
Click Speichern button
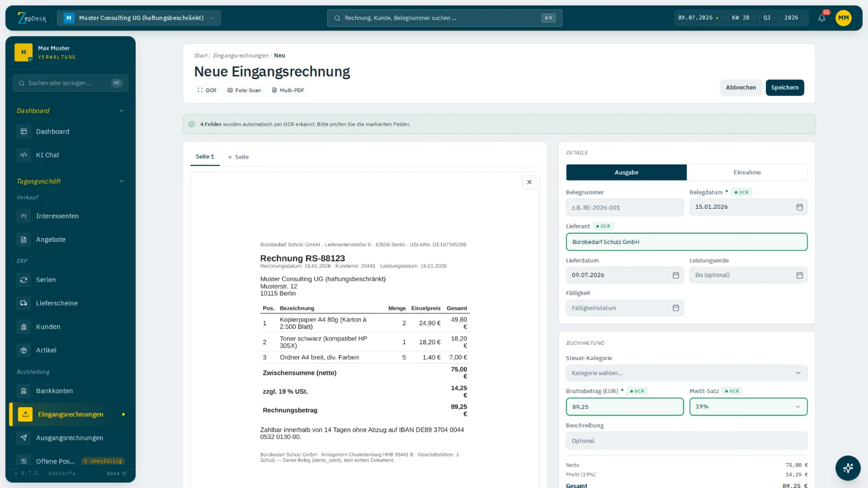pyautogui.click(x=784, y=87)
